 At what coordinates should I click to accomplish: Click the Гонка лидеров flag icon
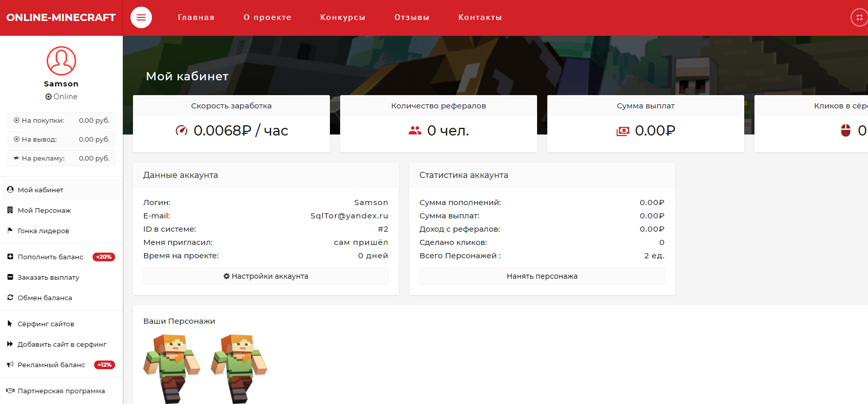pos(10,230)
